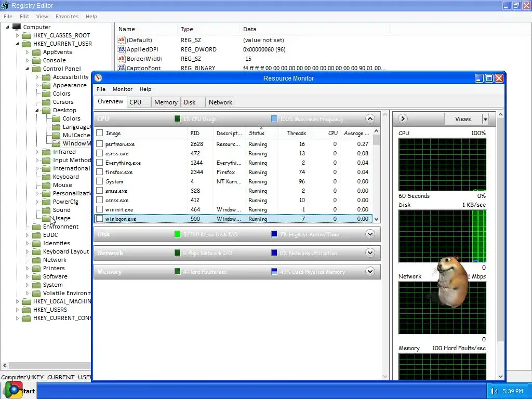Screen dimensions: 532x399
Task: Expand the Disk section chevron
Action: 370,234
